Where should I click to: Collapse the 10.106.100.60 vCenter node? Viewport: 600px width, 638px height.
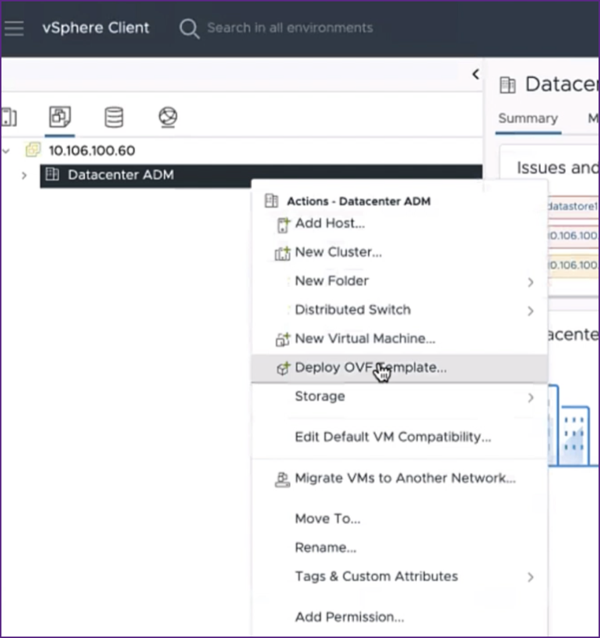pyautogui.click(x=6, y=151)
